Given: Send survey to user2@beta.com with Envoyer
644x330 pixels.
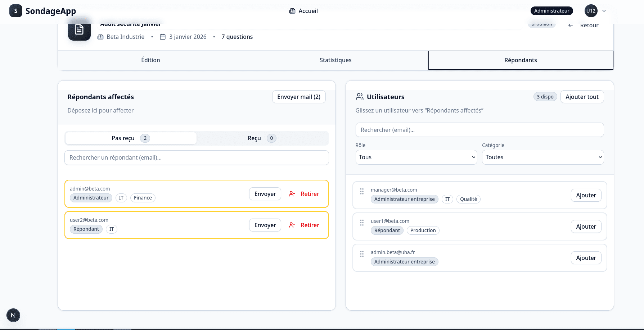Looking at the screenshot, I should [x=265, y=225].
